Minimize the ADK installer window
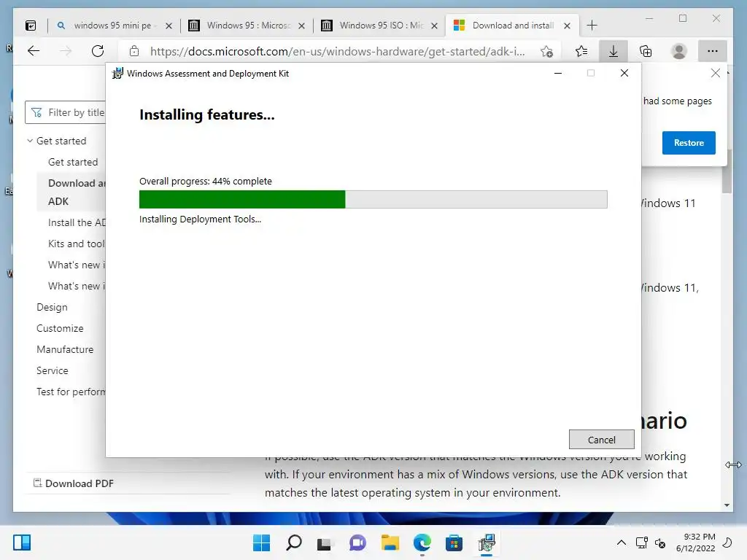The width and height of the screenshot is (747, 560). click(558, 74)
